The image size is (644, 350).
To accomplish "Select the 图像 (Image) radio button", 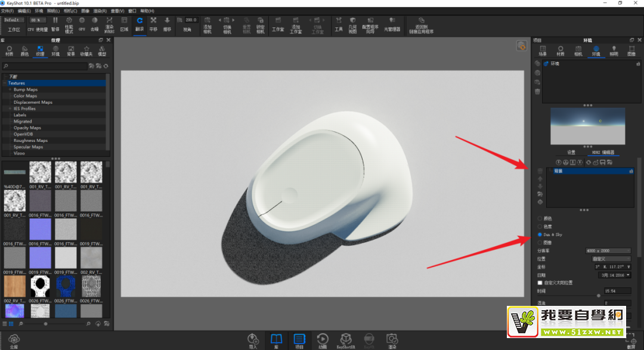I will coord(540,242).
